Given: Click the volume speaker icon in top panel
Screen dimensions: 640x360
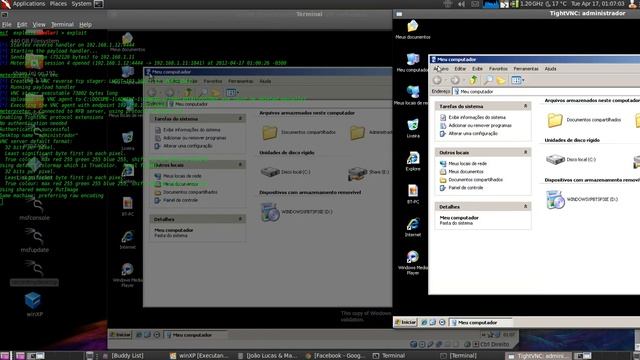Looking at the screenshot, I should (x=461, y=4).
